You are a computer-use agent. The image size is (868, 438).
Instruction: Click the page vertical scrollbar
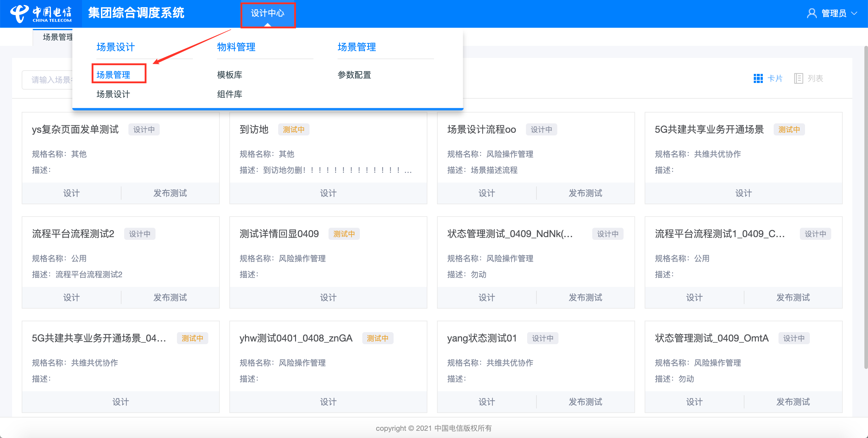[866, 207]
